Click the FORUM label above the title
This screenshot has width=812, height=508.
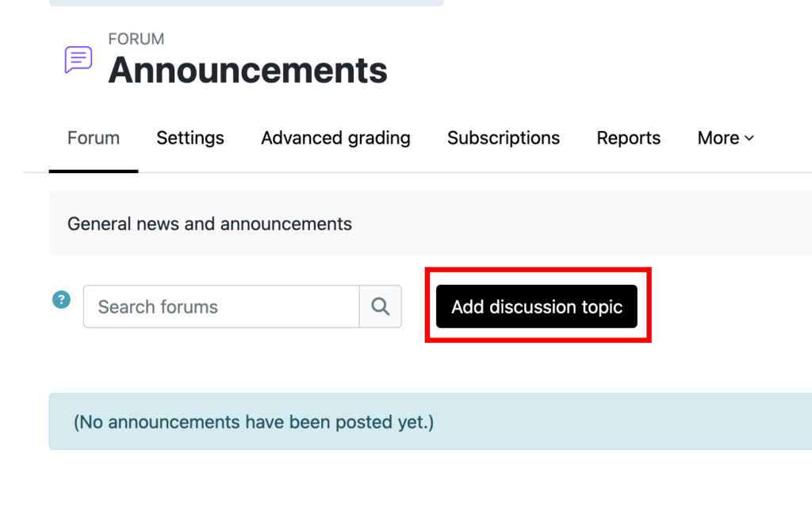136,39
